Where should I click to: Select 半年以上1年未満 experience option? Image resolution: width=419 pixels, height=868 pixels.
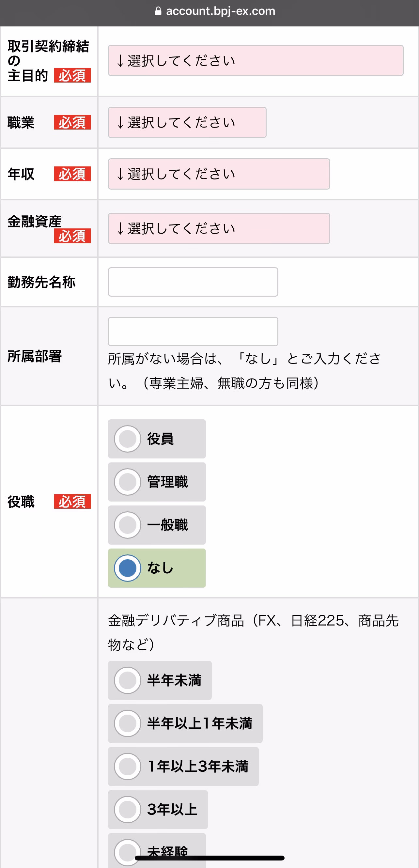[x=185, y=724]
